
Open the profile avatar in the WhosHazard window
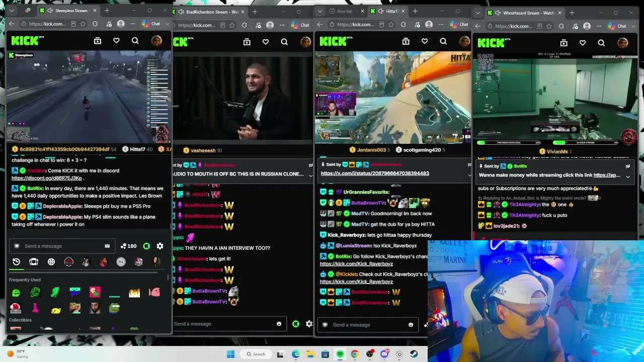(x=623, y=43)
